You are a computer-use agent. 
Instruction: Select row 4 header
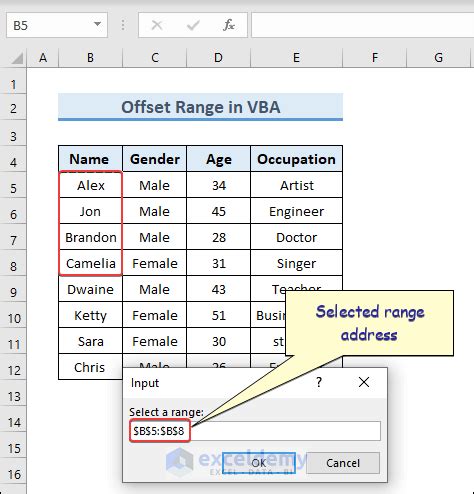coord(13,159)
